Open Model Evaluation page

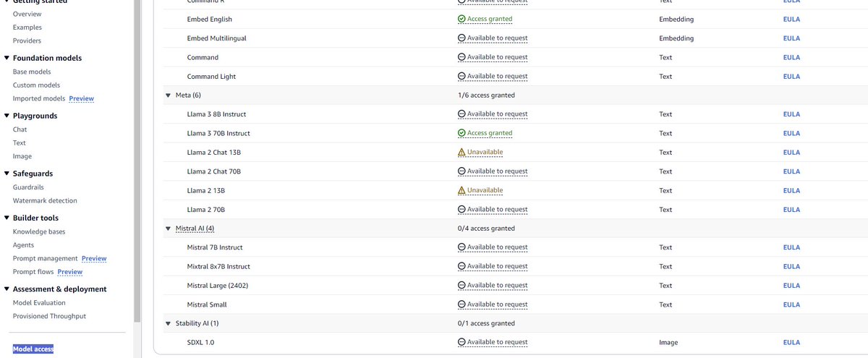[x=39, y=303]
